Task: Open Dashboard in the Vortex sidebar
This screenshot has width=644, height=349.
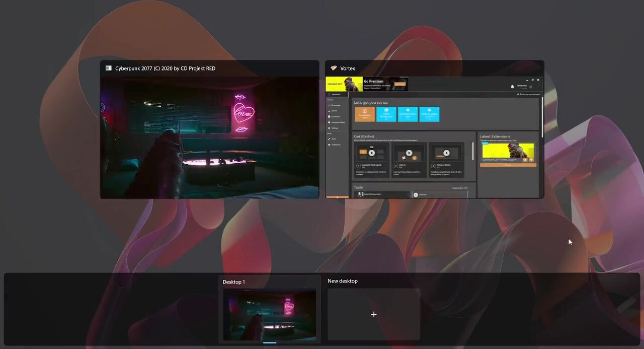Action: click(x=336, y=94)
